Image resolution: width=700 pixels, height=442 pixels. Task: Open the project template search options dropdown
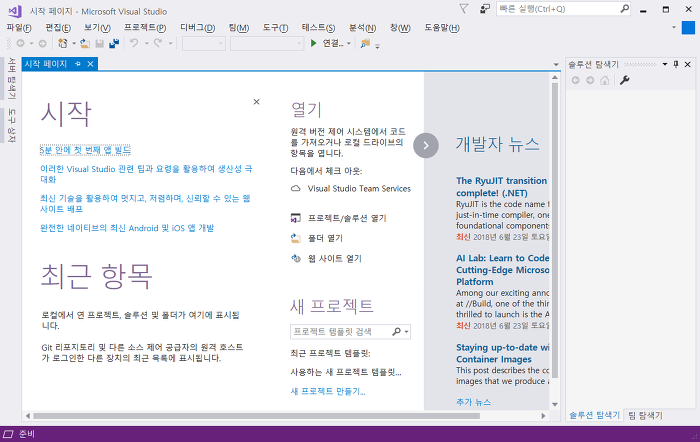pos(406,332)
